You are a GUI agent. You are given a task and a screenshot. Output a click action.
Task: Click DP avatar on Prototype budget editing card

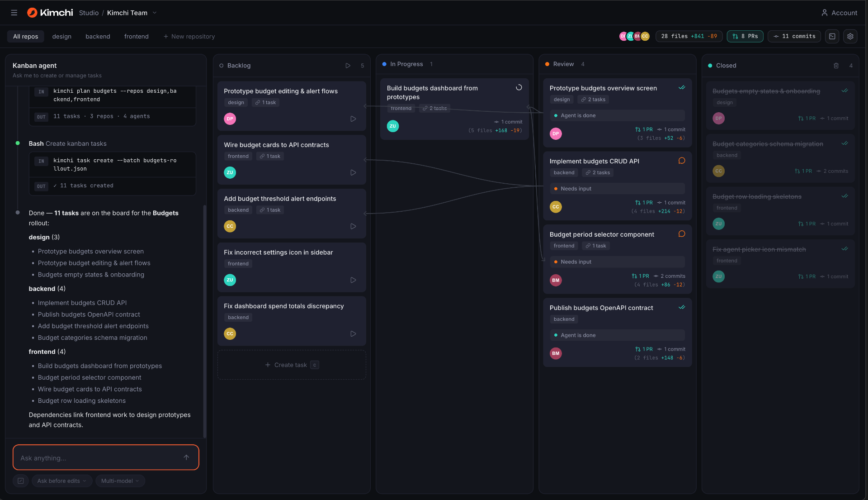(230, 119)
